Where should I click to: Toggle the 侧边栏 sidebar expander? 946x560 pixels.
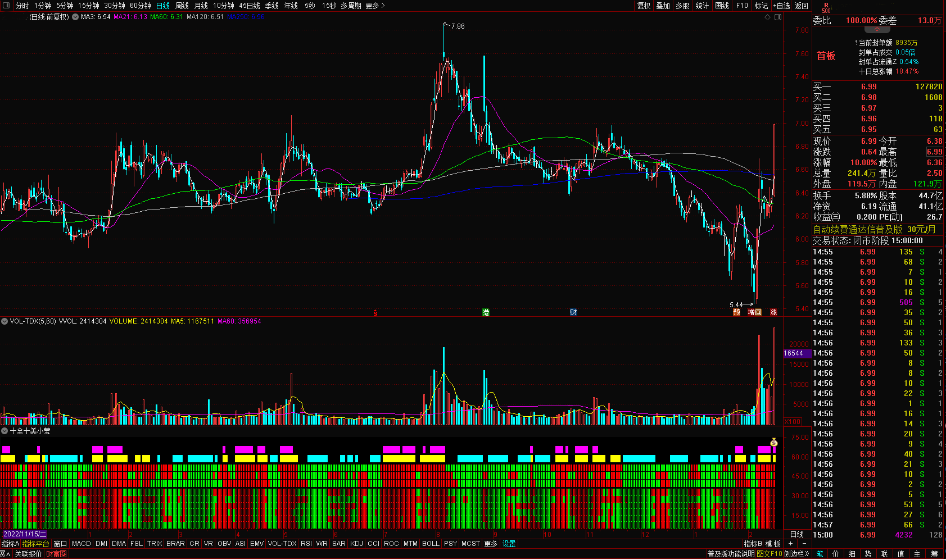[x=796, y=554]
